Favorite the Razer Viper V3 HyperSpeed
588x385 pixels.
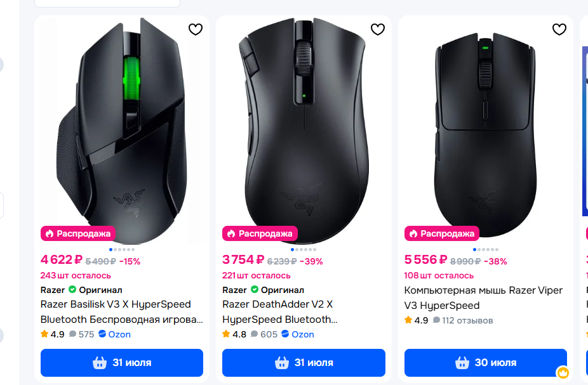(559, 29)
